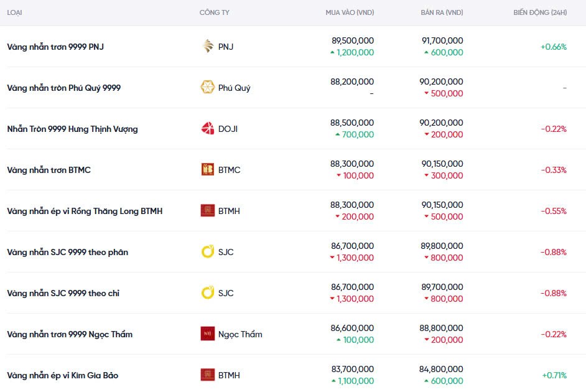Click BTMH logo in Rồng Thăng Long row

pos(208,211)
